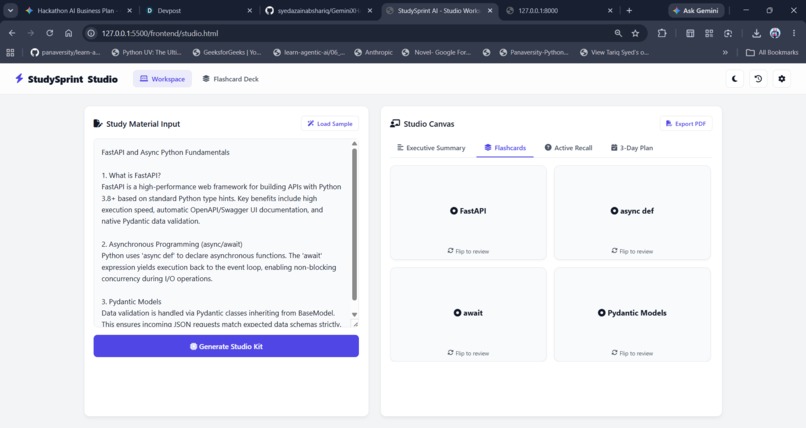806x428 pixels.
Task: Click the study material scrollbar thumb
Action: [354, 224]
